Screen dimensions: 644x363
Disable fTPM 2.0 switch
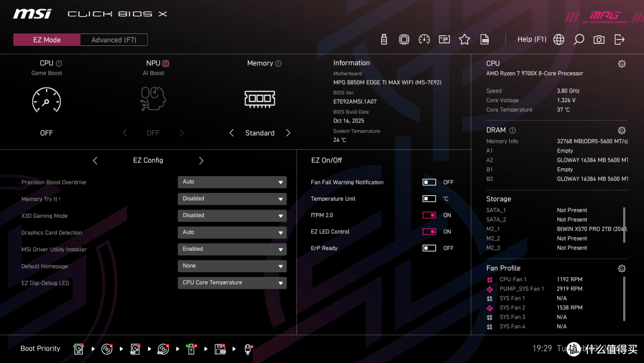point(429,215)
